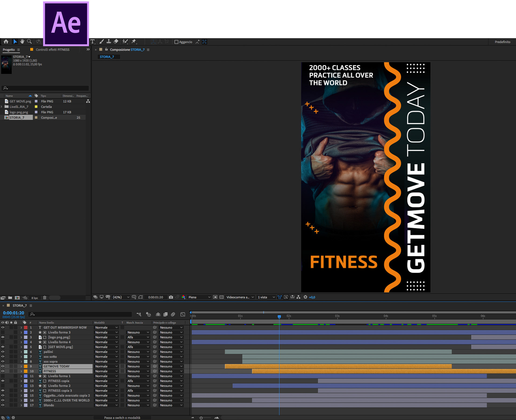Toggle visibility of Sfondo layer

pyautogui.click(x=3, y=405)
